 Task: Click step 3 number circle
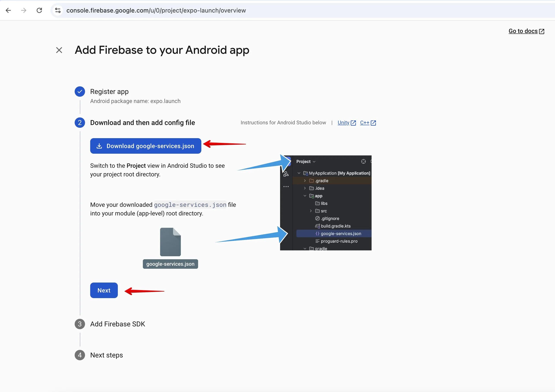pyautogui.click(x=80, y=324)
